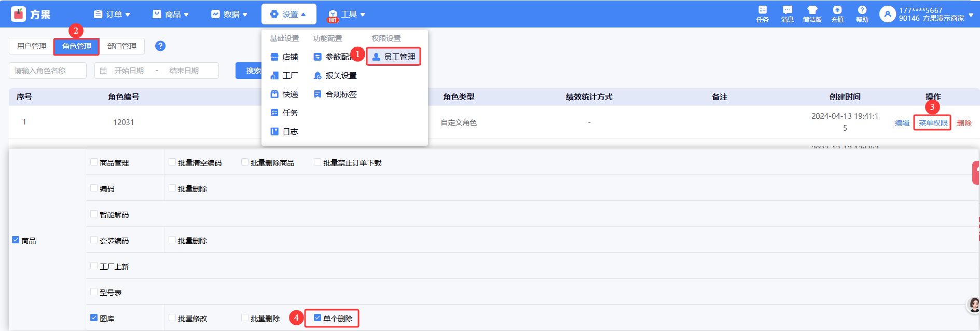This screenshot has width=980, height=331.
Task: Check the 编码 checkbox
Action: 94,188
